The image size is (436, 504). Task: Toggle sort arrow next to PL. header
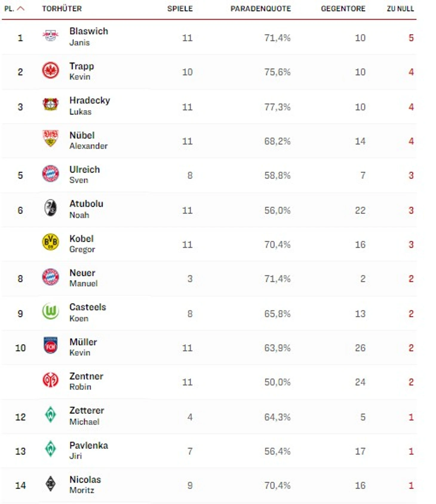point(21,9)
